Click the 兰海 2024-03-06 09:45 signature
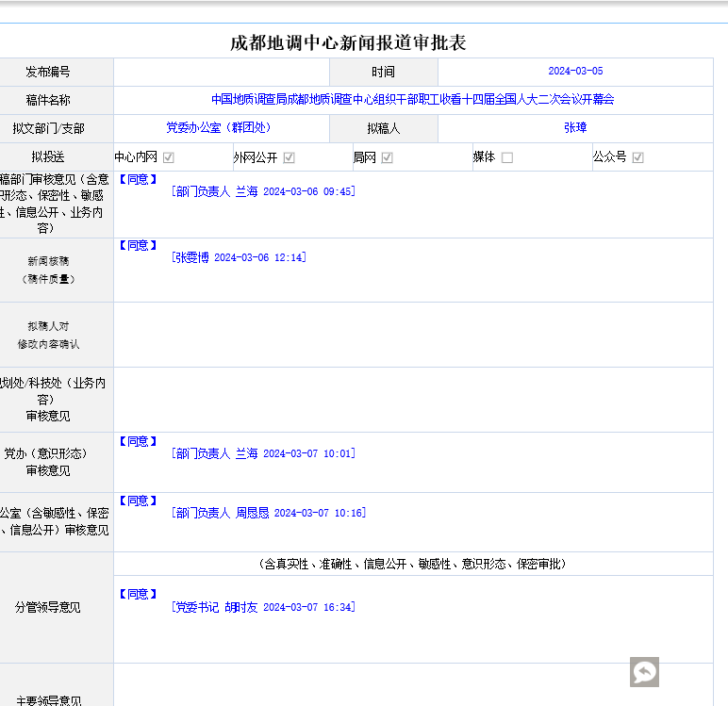728x706 pixels. click(263, 191)
